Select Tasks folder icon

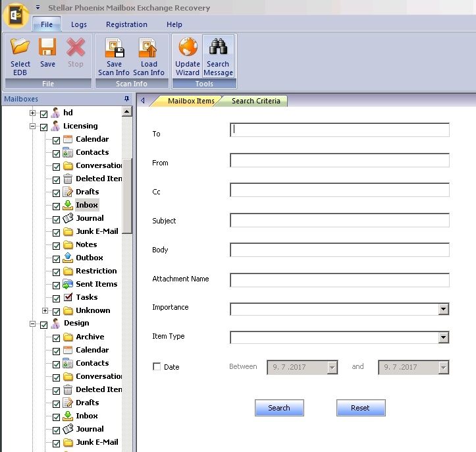point(68,297)
